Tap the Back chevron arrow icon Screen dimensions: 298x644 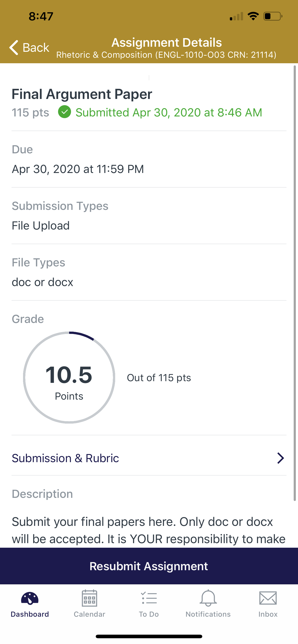pyautogui.click(x=14, y=47)
